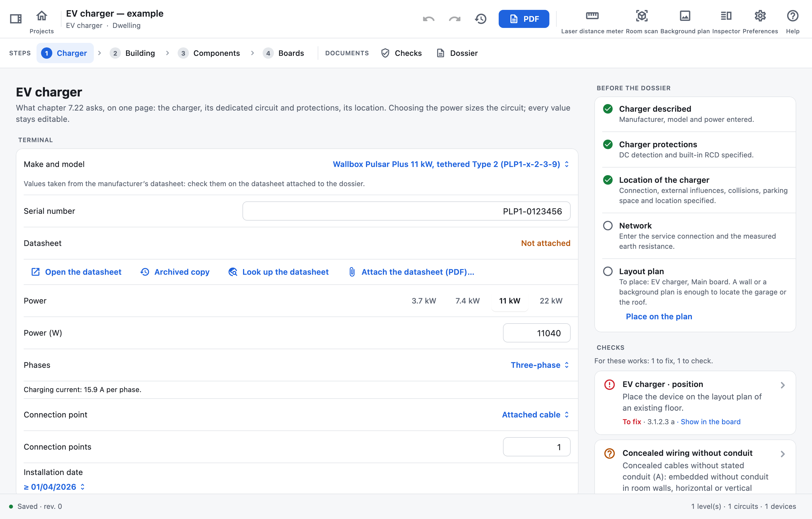Go to the Boards step
Screen dimensions: 812x519
(x=283, y=53)
